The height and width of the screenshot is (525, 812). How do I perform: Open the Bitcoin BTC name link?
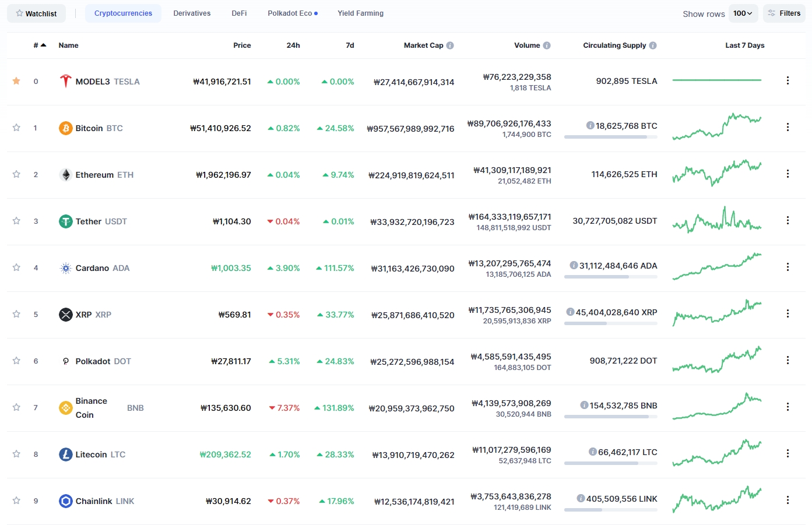[99, 128]
